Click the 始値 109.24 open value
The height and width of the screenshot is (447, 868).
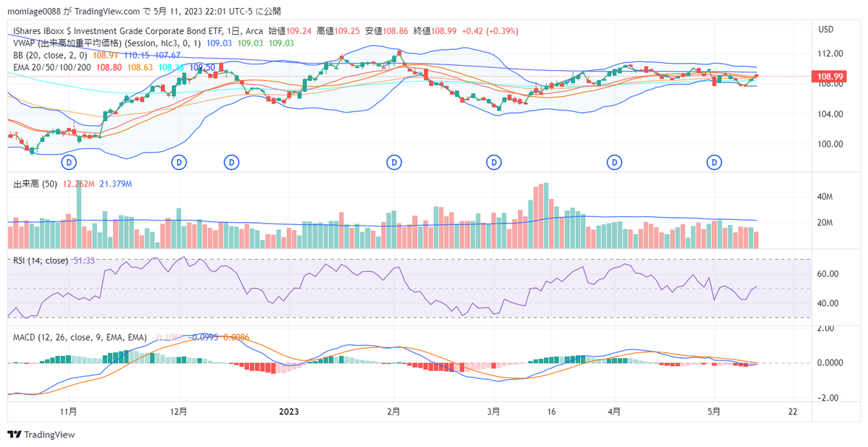pyautogui.click(x=290, y=32)
